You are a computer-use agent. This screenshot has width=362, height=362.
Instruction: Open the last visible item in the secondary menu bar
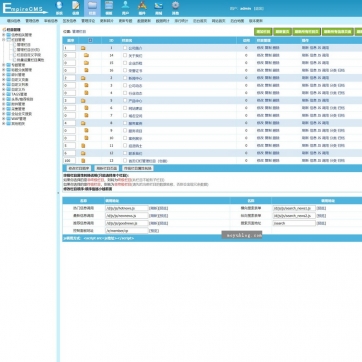[x=256, y=21]
